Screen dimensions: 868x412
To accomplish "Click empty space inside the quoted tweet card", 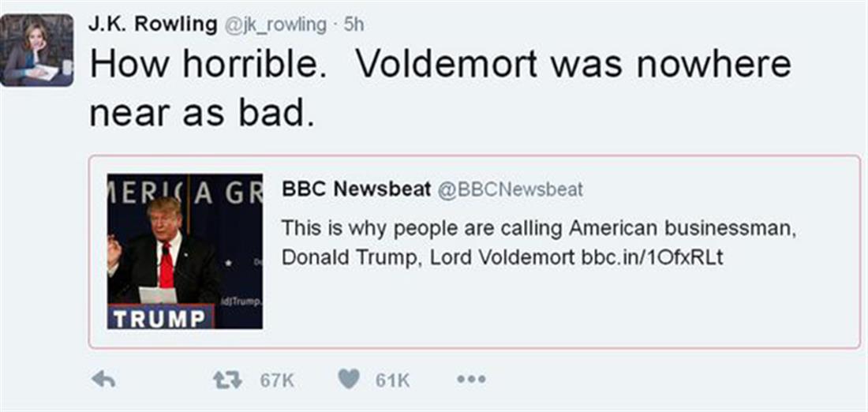I will click(x=552, y=312).
